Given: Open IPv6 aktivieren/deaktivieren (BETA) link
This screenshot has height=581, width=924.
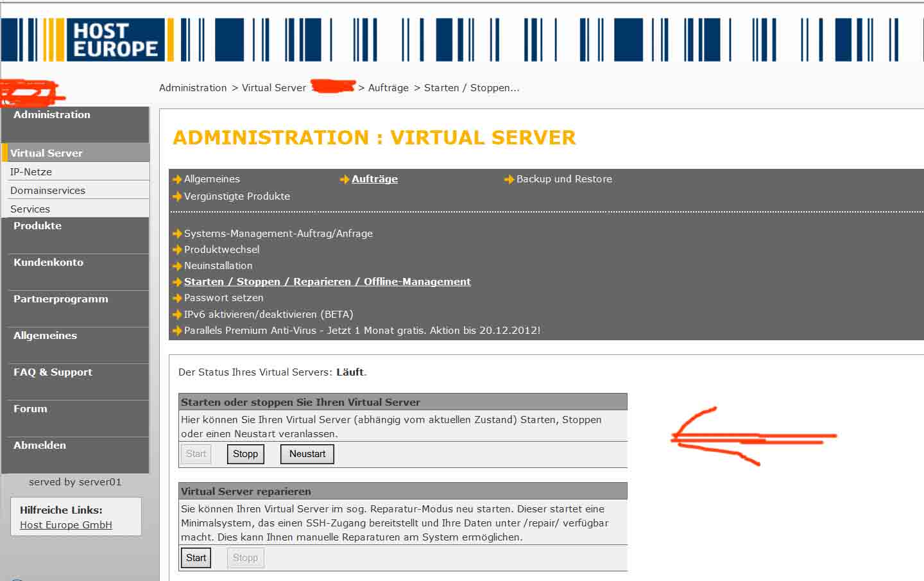Looking at the screenshot, I should click(269, 315).
